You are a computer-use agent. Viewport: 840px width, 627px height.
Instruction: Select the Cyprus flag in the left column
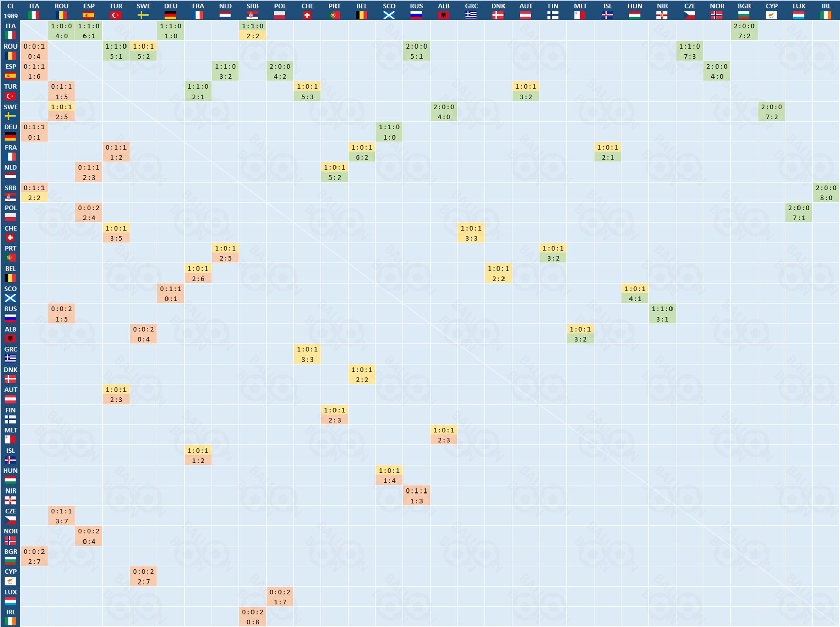(10, 581)
